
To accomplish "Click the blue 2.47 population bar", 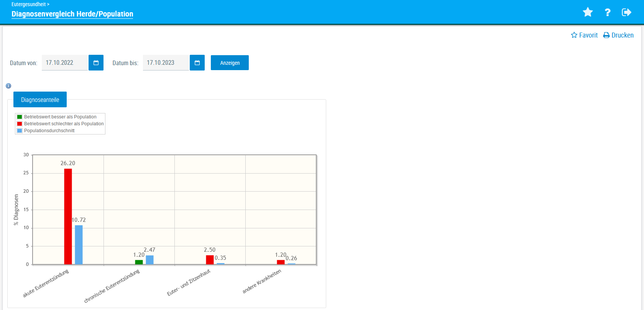I will tap(149, 260).
